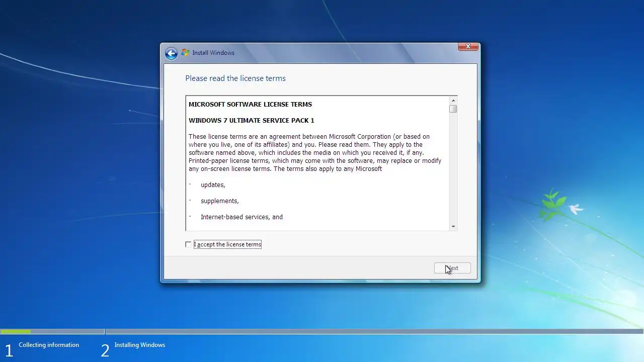Click the 'supplements,' bullet line
Viewport: 644px width, 362px height.
(x=220, y=201)
